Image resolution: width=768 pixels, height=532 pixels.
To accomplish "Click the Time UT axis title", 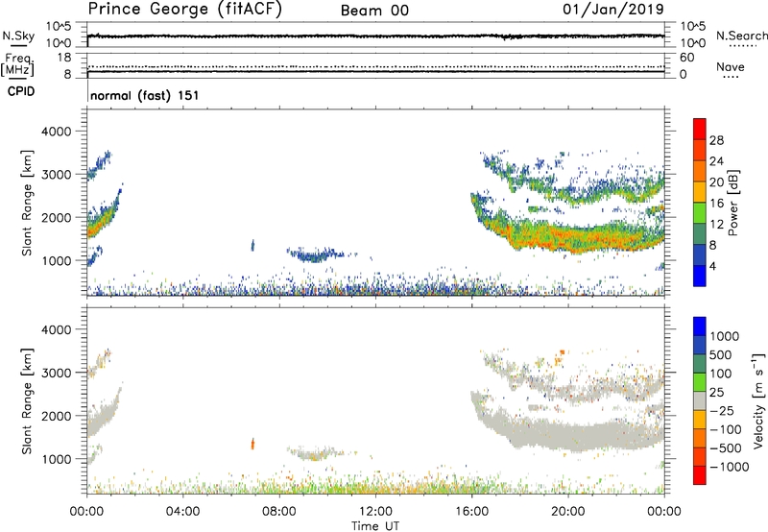I will click(x=375, y=526).
